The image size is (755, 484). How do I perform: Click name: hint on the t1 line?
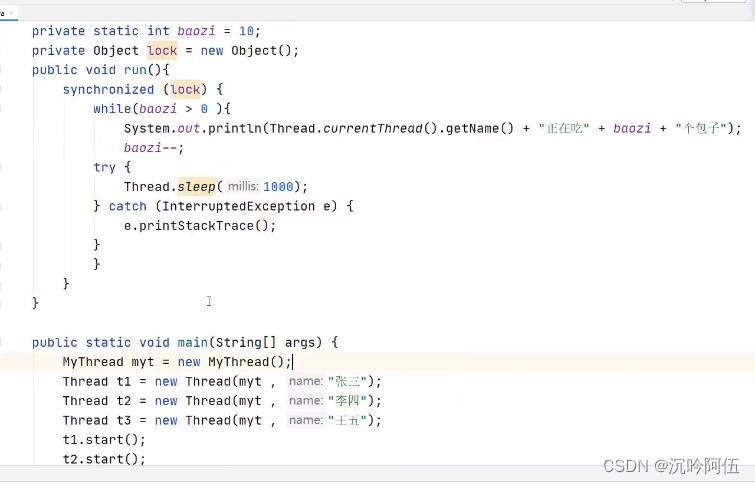(306, 381)
